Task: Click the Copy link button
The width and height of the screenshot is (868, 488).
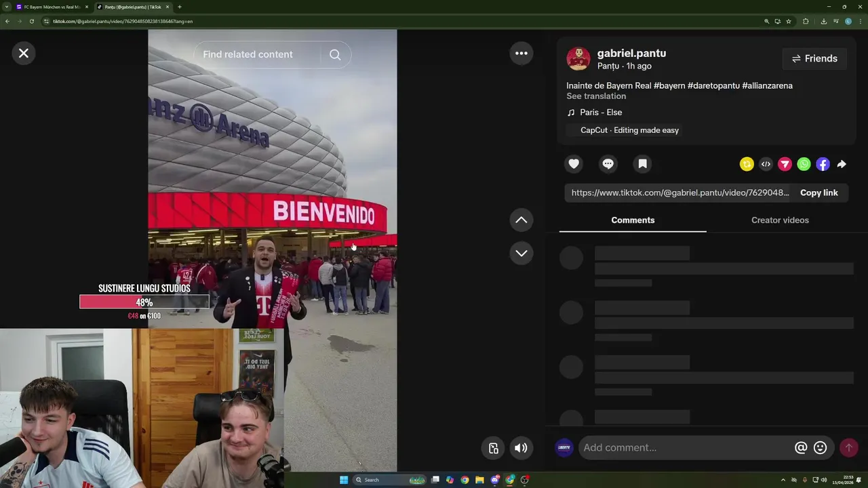Action: coord(818,192)
